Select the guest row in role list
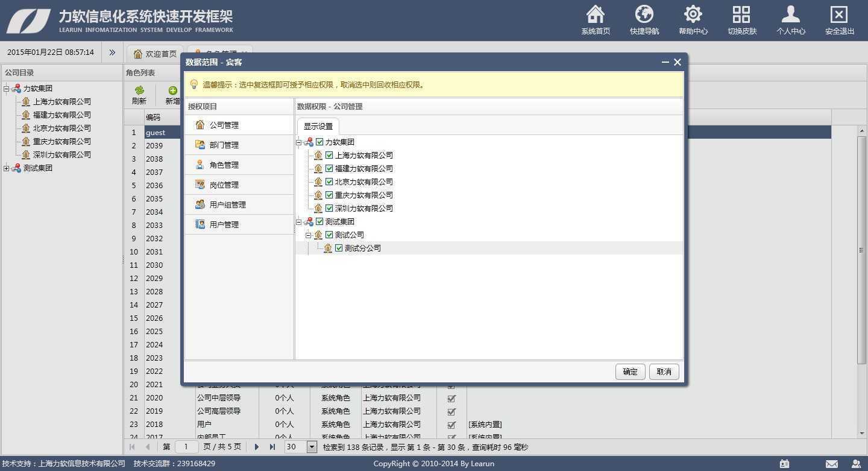This screenshot has height=471, width=868. coord(477,132)
